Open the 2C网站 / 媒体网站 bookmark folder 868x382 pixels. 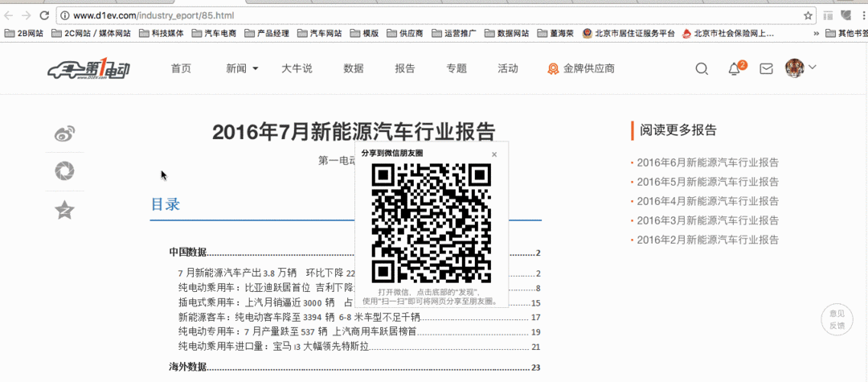pyautogui.click(x=92, y=33)
